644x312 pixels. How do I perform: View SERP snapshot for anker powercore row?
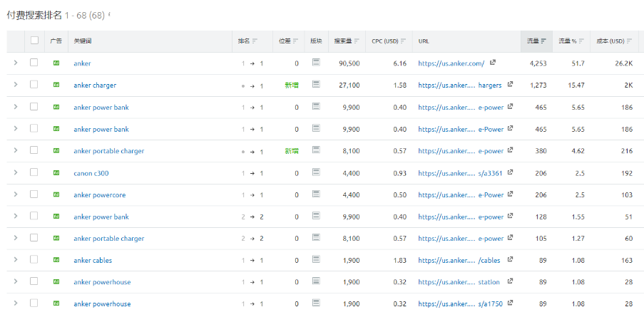(x=316, y=195)
